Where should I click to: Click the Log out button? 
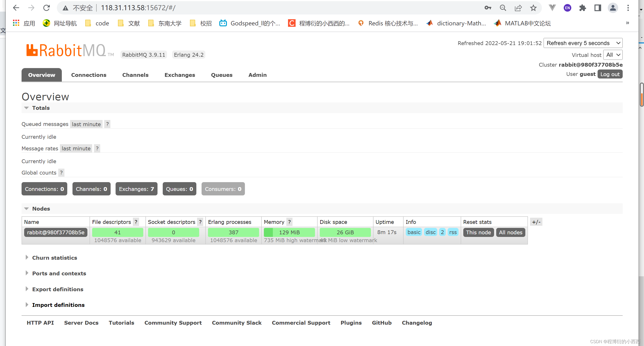click(610, 74)
